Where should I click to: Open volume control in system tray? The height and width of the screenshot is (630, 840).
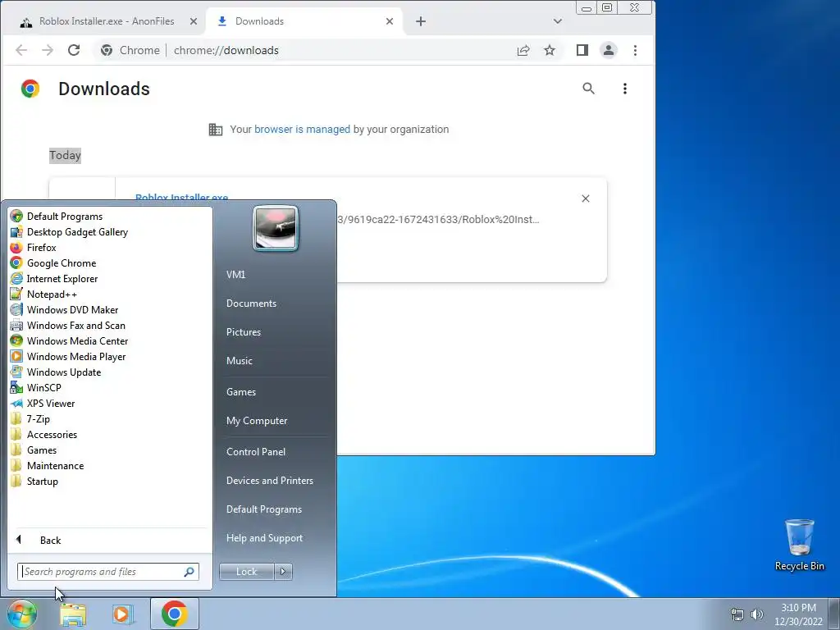coord(757,614)
